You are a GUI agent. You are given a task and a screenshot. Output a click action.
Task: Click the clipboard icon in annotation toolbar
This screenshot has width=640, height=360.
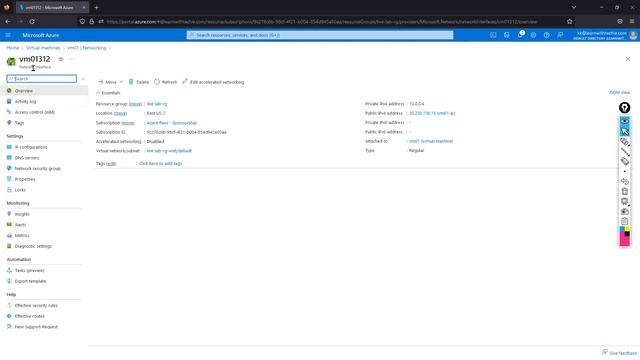[x=624, y=221]
